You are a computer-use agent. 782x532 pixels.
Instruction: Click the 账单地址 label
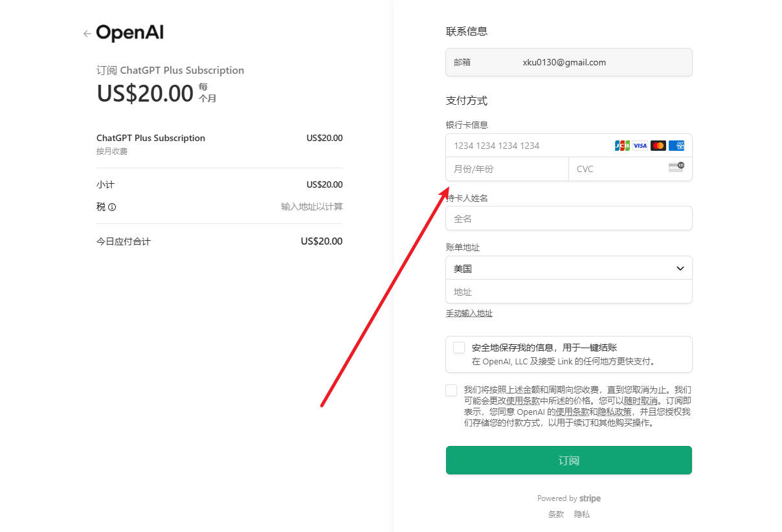(463, 247)
